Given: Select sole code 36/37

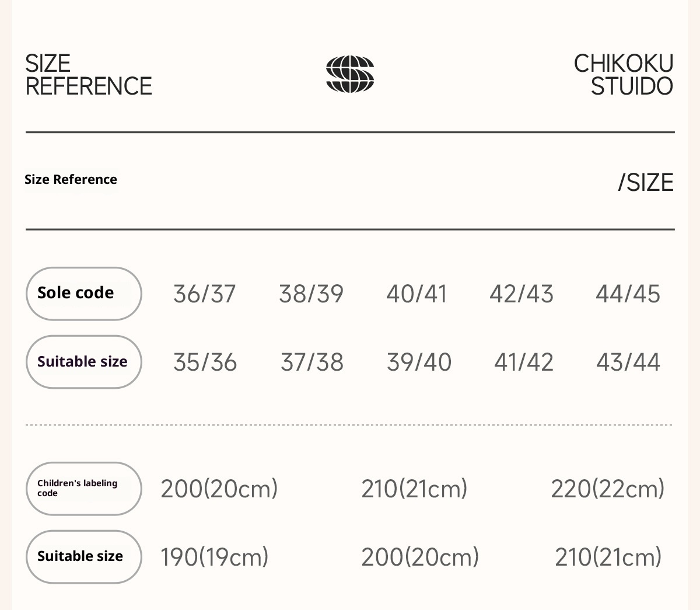Looking at the screenshot, I should click(x=205, y=294).
